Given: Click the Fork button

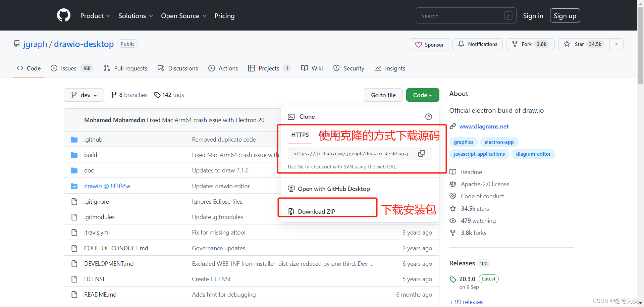Looking at the screenshot, I should point(530,44).
